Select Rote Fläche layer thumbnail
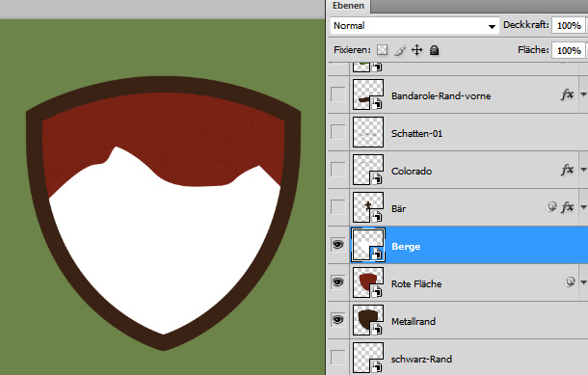The image size is (588, 375). click(368, 282)
